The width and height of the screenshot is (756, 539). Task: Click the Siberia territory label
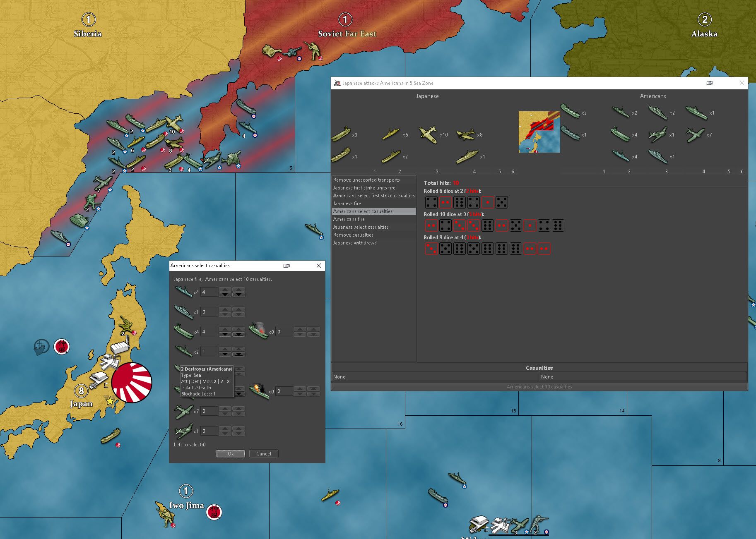87,34
